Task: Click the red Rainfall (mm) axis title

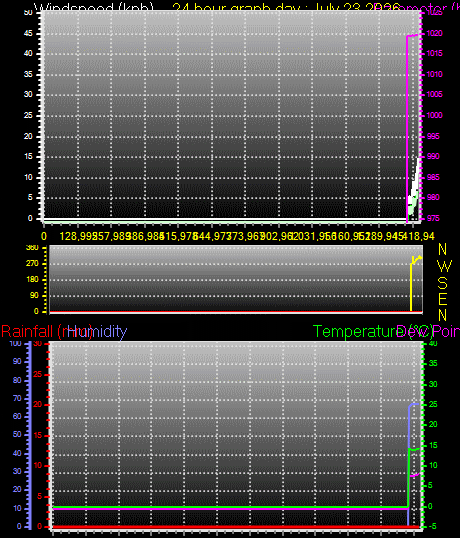Action: pos(47,331)
